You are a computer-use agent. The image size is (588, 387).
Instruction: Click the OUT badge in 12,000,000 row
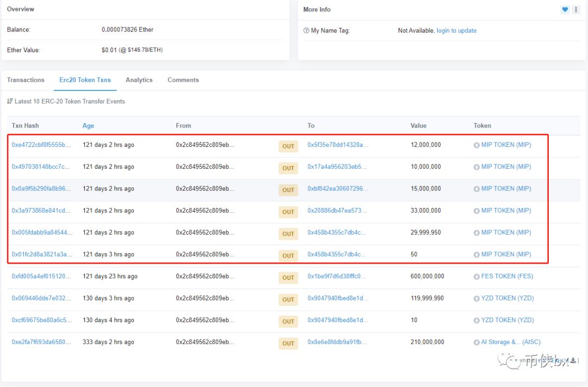(x=288, y=146)
